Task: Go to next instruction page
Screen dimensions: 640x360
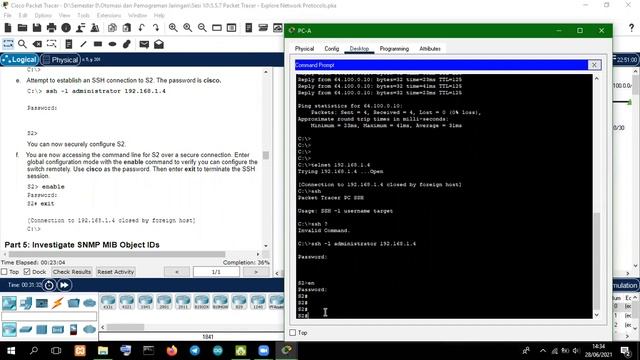Action: [256, 272]
